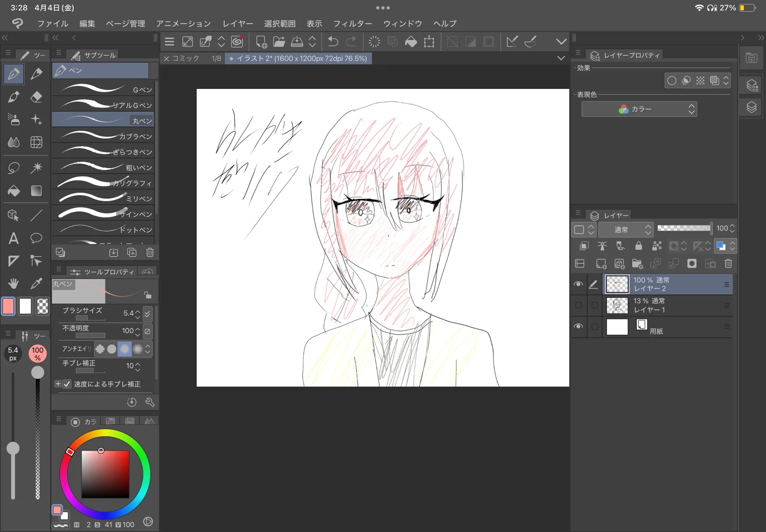The width and height of the screenshot is (766, 532).
Task: Expand the command bar overflow chevron
Action: pyautogui.click(x=561, y=41)
